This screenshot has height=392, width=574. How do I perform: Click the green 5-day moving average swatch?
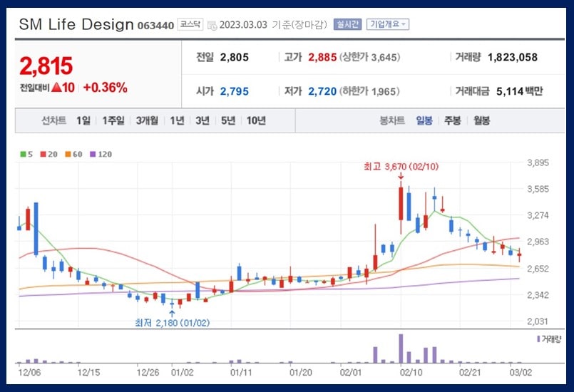tap(23, 154)
